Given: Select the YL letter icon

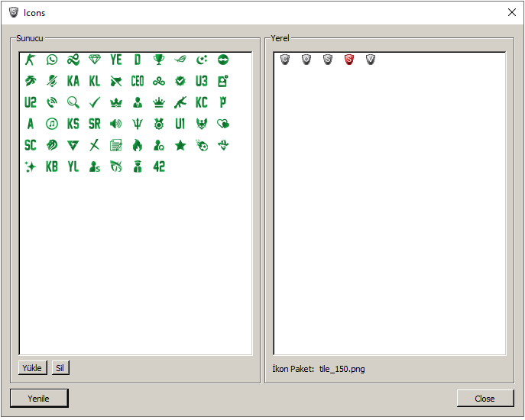Looking at the screenshot, I should coord(73,167).
